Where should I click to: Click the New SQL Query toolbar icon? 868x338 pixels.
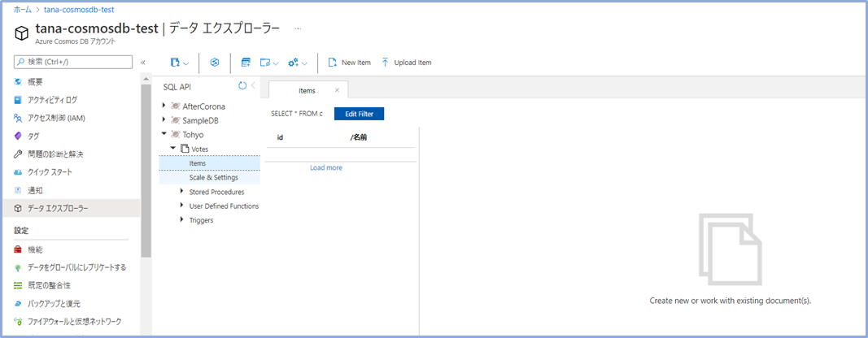click(246, 63)
